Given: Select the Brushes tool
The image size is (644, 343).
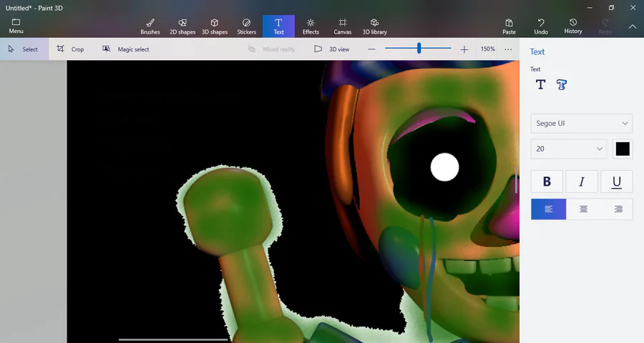Looking at the screenshot, I should click(150, 26).
